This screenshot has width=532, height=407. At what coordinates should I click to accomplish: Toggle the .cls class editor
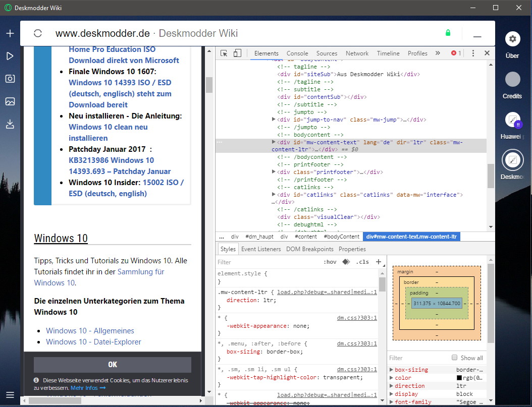(362, 262)
